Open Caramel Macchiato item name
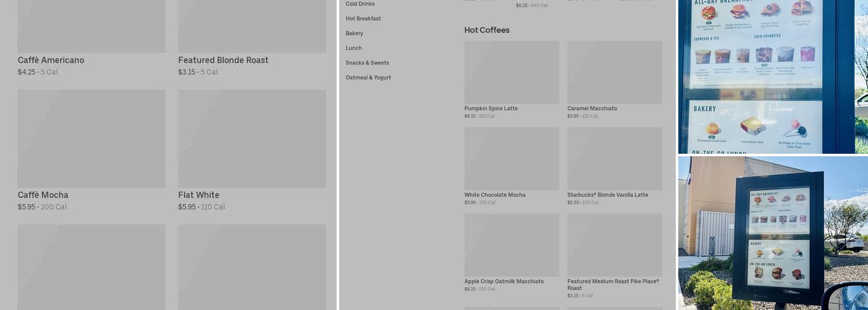868x310 pixels. point(592,108)
